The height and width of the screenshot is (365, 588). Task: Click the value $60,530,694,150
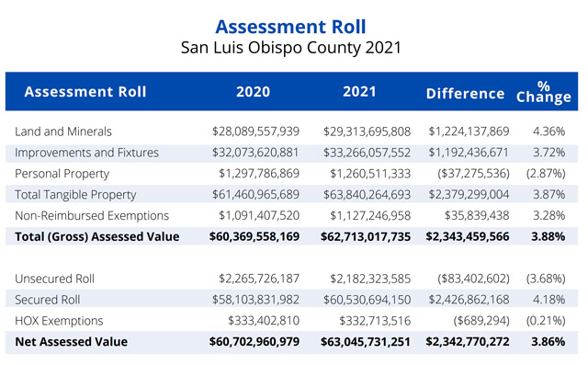tap(367, 300)
